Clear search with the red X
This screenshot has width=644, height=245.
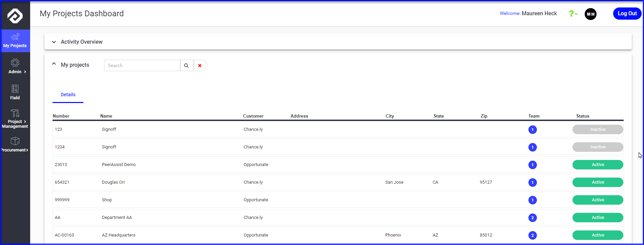[200, 65]
